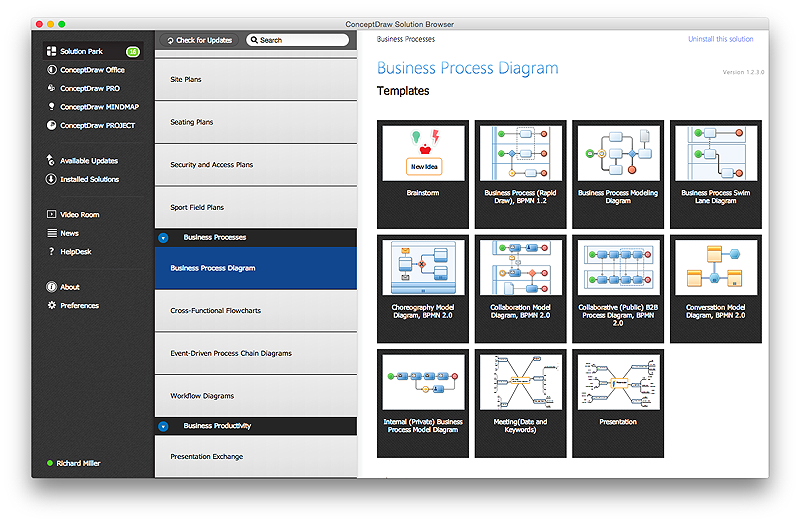The width and height of the screenshot is (800, 523).
Task: Click the HelpDesk label
Action: click(x=76, y=252)
